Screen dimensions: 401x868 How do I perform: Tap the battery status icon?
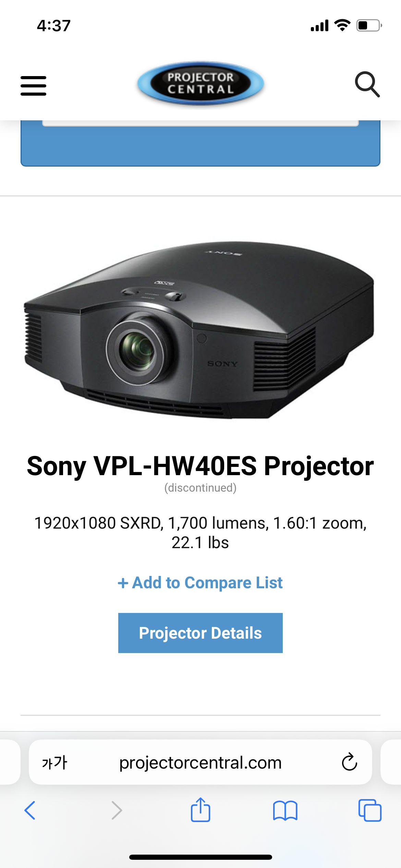pyautogui.click(x=369, y=25)
